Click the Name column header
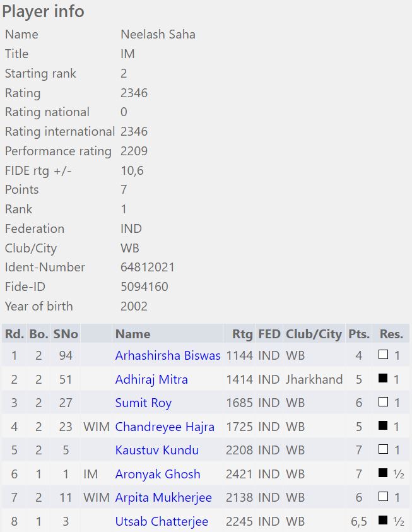The height and width of the screenshot is (532, 412). [x=132, y=334]
